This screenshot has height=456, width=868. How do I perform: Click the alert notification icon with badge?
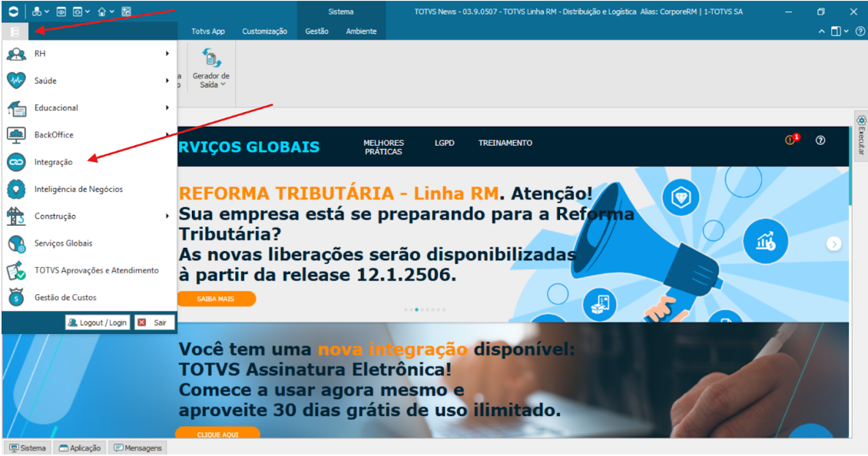coord(792,140)
